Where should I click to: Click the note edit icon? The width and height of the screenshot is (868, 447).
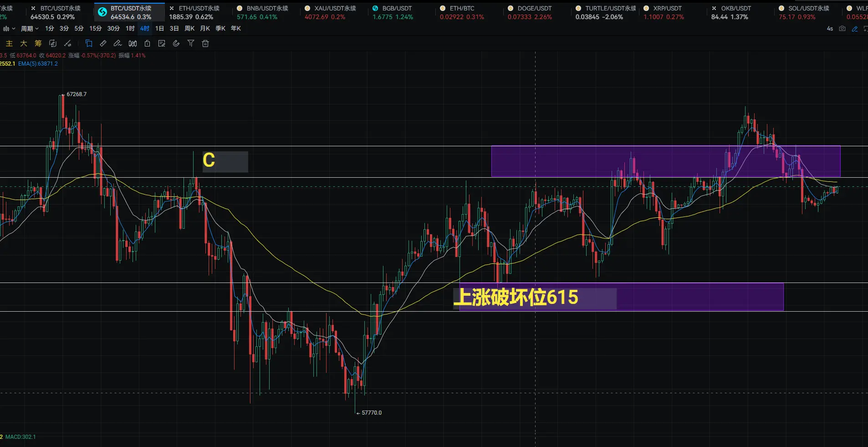click(x=162, y=44)
